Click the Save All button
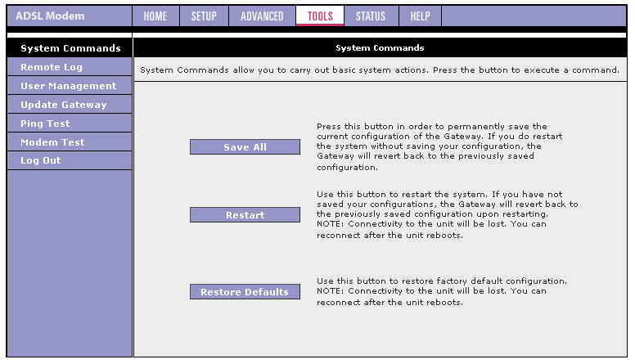This screenshot has height=364, width=635. coord(245,147)
